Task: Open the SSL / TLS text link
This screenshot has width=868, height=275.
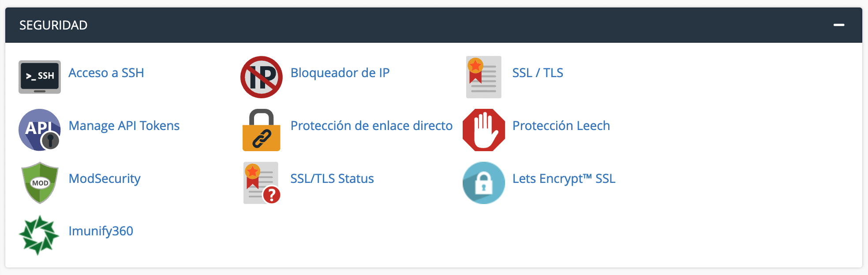Action: click(538, 73)
